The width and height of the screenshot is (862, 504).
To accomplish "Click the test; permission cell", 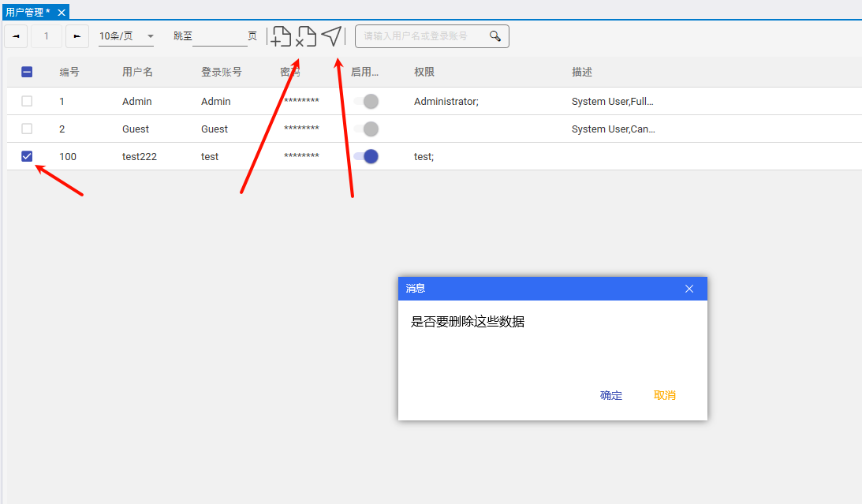I will 424,157.
